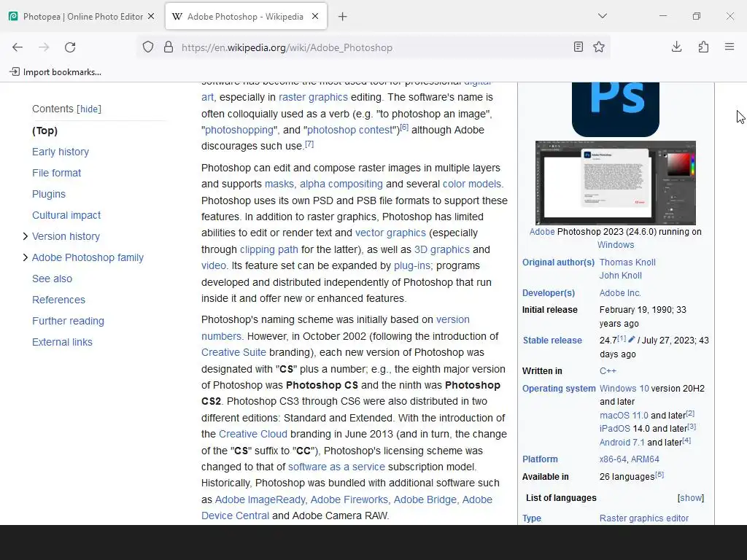Open Thomas Knoll author link

point(627,262)
